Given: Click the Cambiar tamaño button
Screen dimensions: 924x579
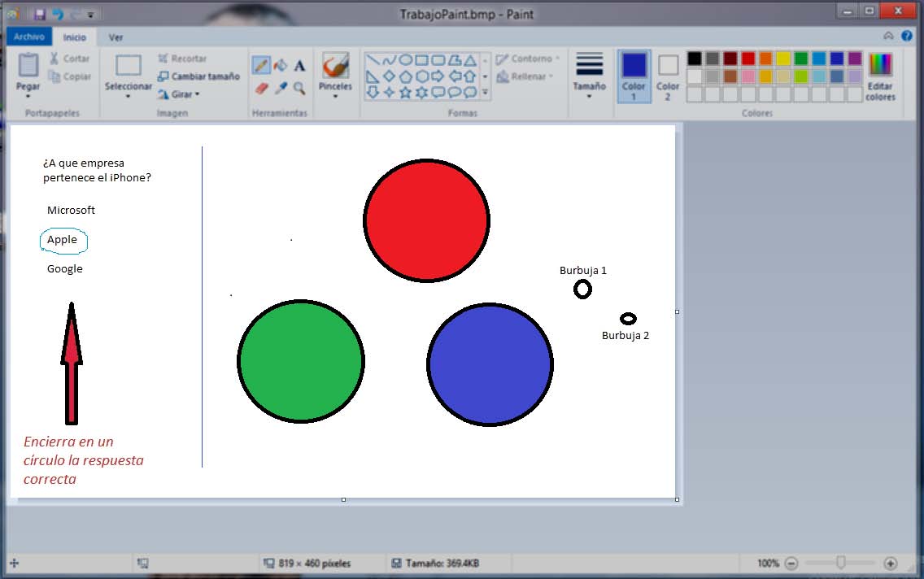Looking at the screenshot, I should click(198, 76).
